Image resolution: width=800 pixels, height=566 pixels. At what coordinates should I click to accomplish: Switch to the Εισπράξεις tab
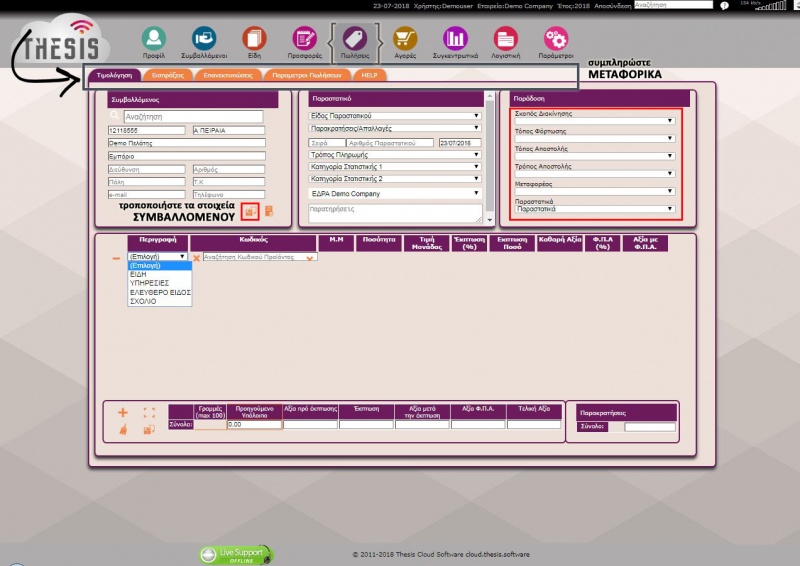tap(167, 75)
